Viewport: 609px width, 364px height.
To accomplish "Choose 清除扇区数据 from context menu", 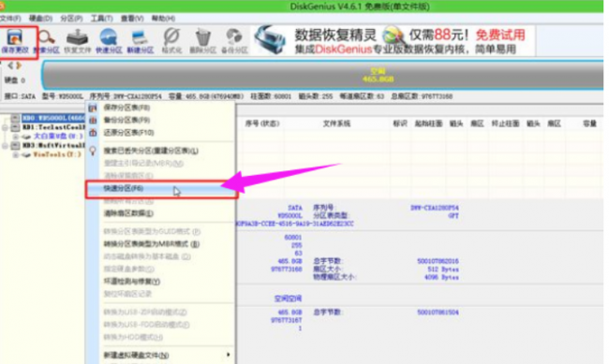I will [160, 213].
